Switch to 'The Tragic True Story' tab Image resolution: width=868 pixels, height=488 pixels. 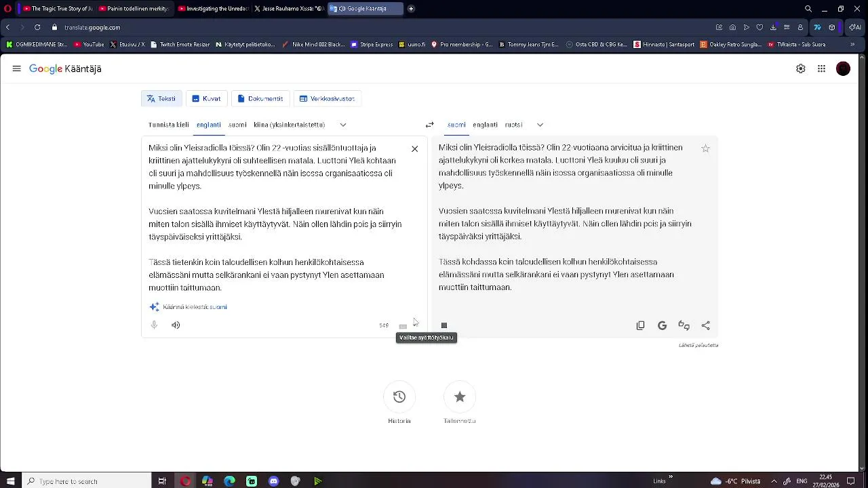[57, 9]
